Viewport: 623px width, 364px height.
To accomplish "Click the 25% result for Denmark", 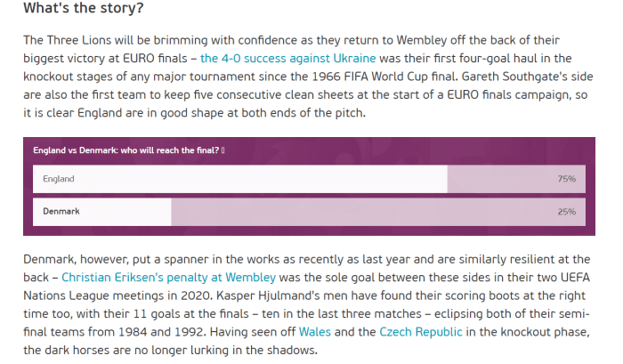I will click(x=566, y=212).
